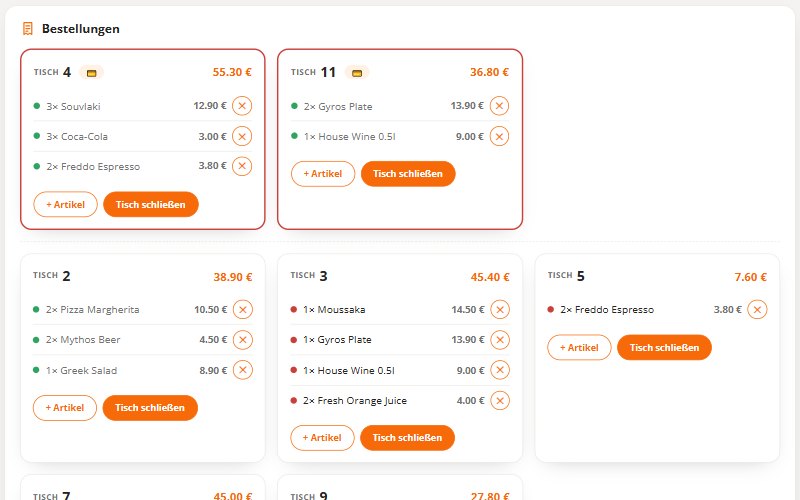Click the green status dot beside Freddo Espresso on Tisch 4
The image size is (800, 500).
pos(37,166)
